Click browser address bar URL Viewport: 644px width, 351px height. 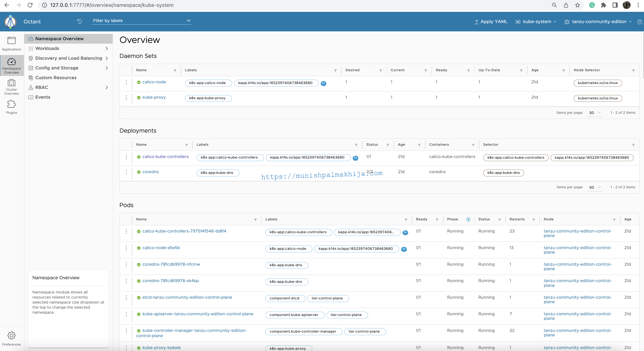[112, 5]
